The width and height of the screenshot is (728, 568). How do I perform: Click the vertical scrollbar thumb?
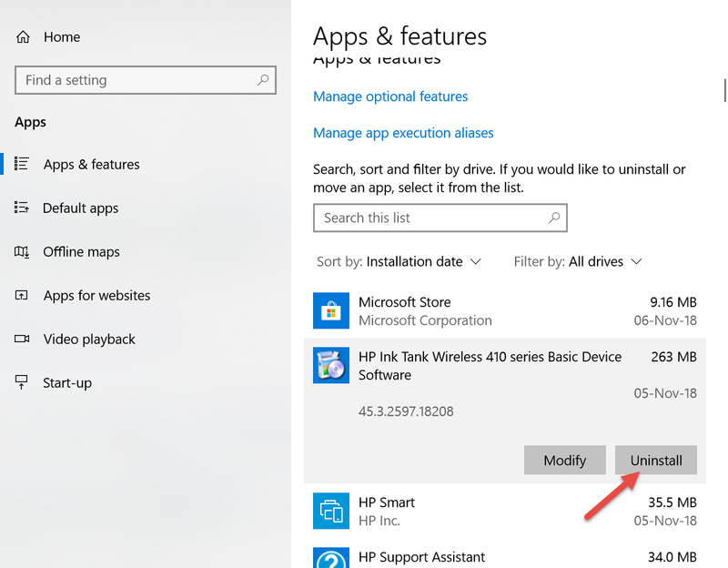click(724, 90)
